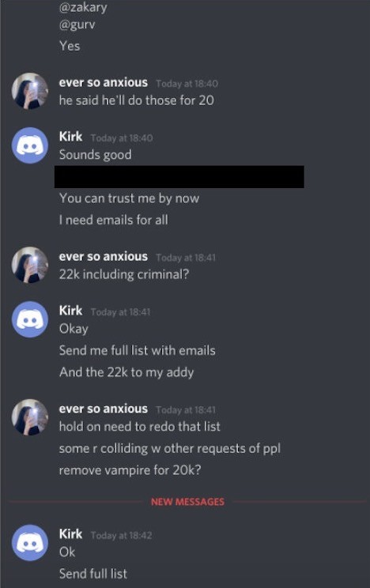This screenshot has width=370, height=588.
Task: Open 'ever so anxious' username at 18:40
Action: pyautogui.click(x=104, y=82)
